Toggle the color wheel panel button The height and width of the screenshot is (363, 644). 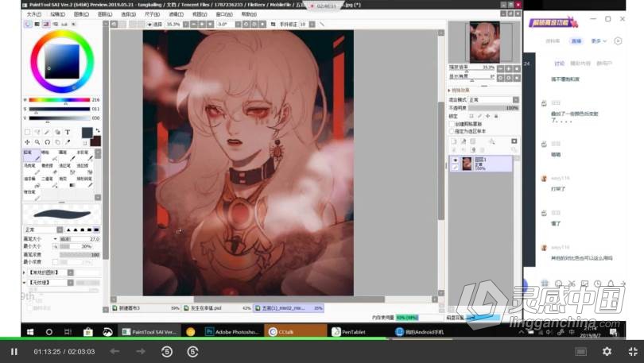pos(28,24)
